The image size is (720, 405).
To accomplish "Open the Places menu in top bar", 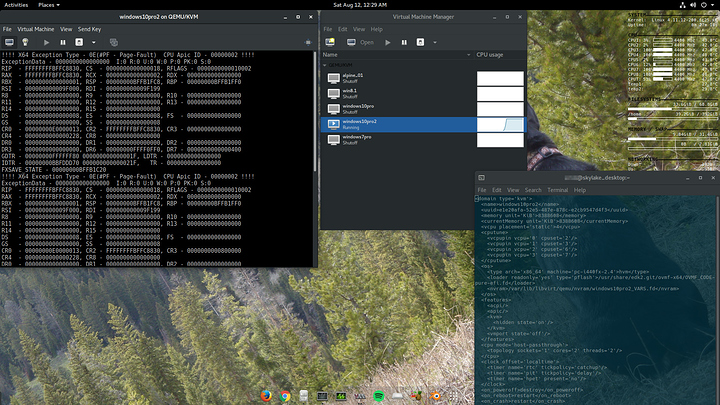I will (47, 5).
